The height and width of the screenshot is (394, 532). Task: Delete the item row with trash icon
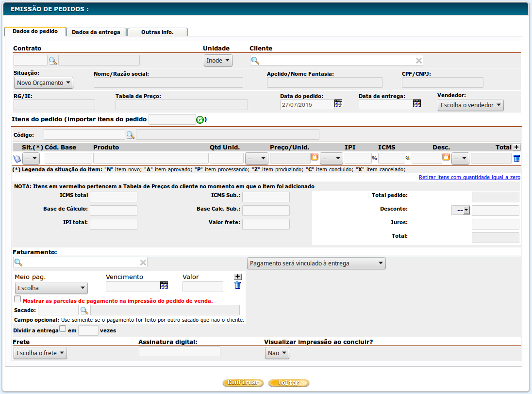click(x=516, y=158)
